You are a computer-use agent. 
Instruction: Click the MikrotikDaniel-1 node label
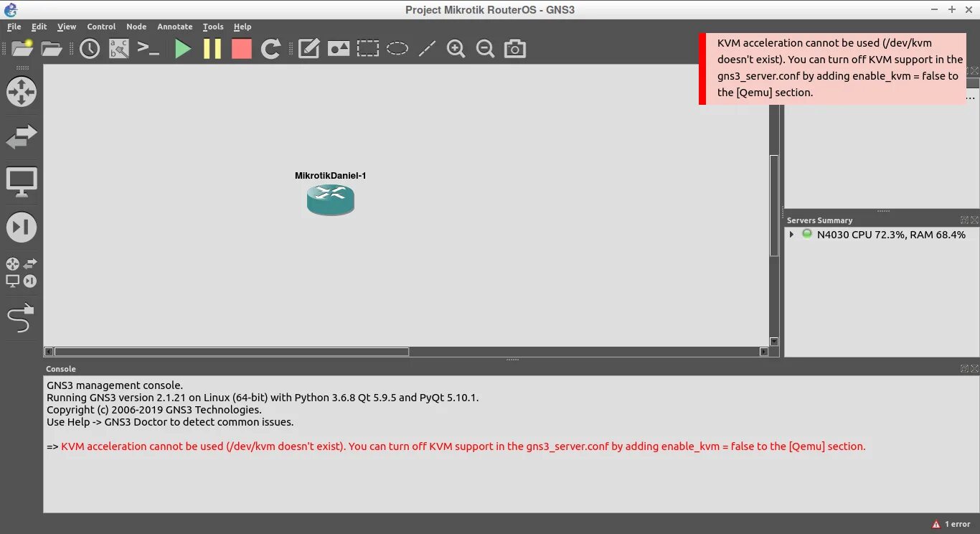(331, 176)
